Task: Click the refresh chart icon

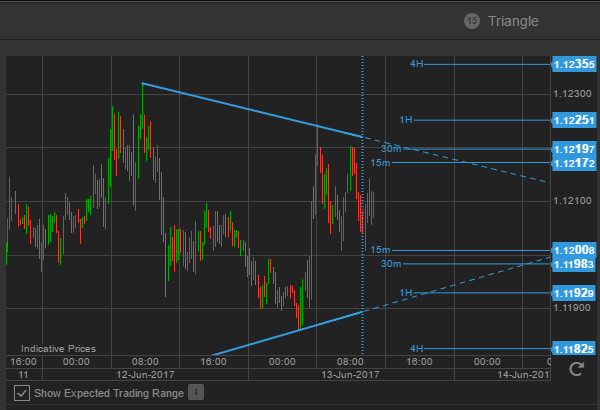Action: tap(575, 370)
